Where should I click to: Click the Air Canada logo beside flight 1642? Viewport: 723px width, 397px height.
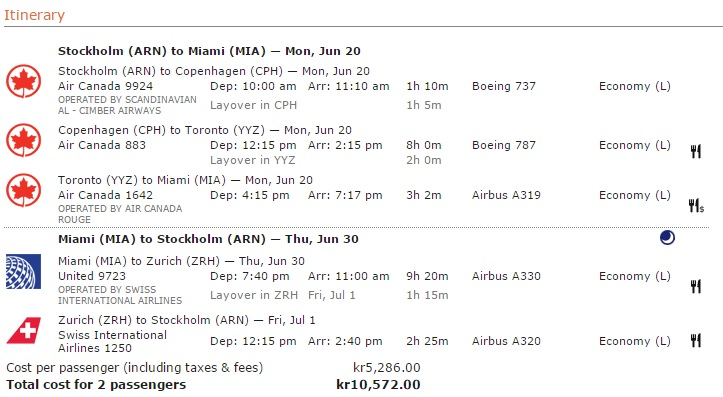pos(24,190)
